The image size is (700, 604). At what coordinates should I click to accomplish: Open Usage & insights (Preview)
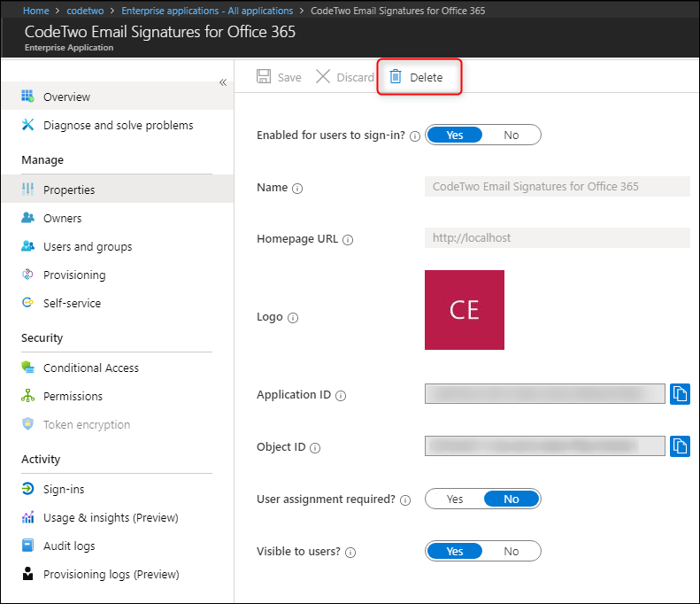pos(118,517)
